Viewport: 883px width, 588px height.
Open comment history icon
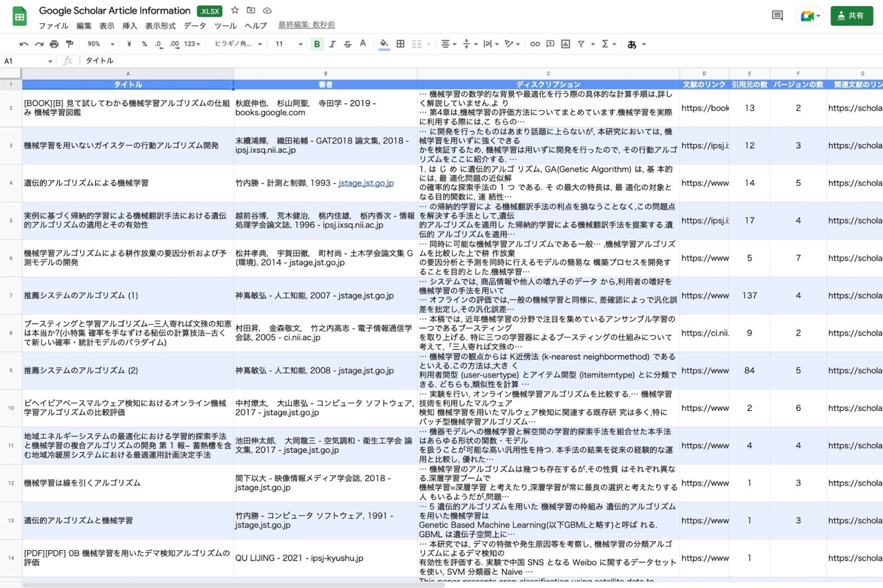point(777,16)
